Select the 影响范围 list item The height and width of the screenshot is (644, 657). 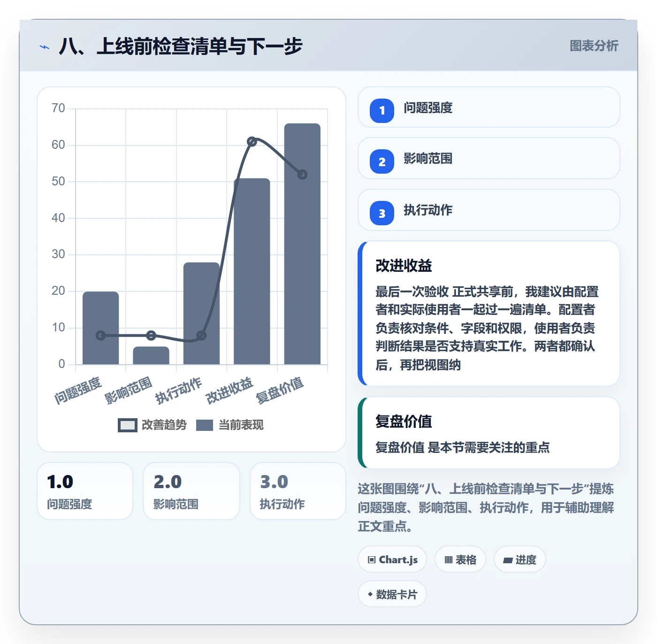(489, 158)
